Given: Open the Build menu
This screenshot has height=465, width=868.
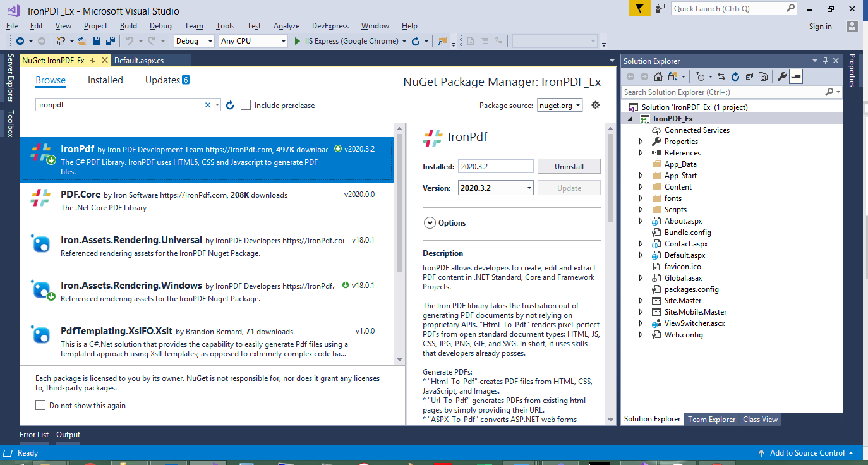Looking at the screenshot, I should click(x=128, y=26).
